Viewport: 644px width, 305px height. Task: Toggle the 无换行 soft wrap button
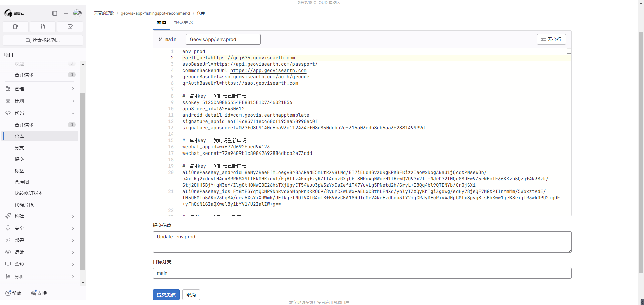551,39
